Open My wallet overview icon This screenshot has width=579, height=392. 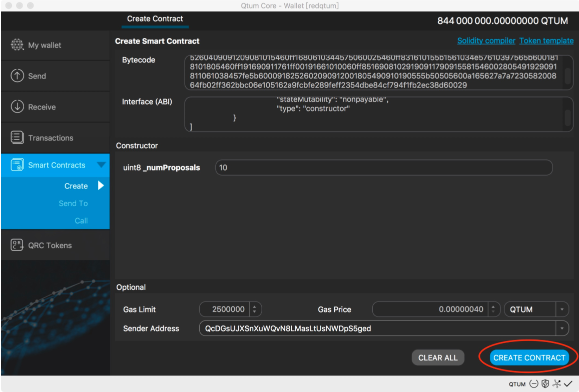(17, 45)
